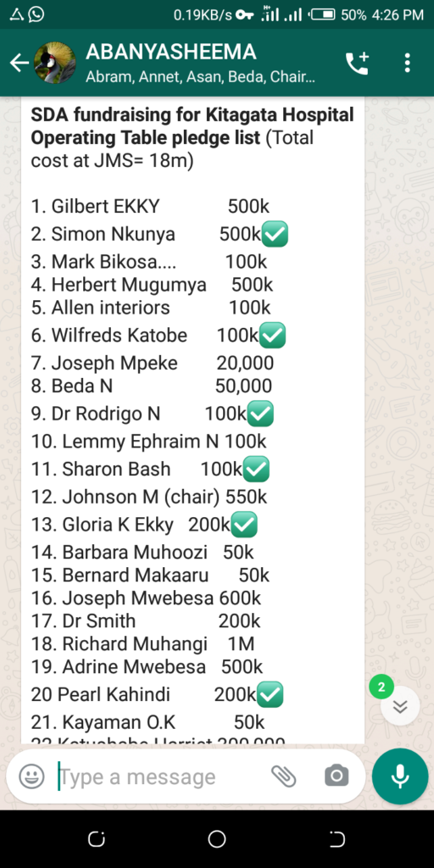The image size is (434, 868).
Task: Tap the WhatsApp notification icon in status bar
Action: 36,14
